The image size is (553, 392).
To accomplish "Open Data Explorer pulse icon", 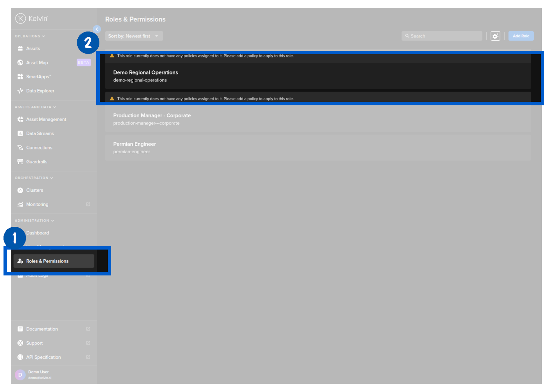I will [x=20, y=91].
